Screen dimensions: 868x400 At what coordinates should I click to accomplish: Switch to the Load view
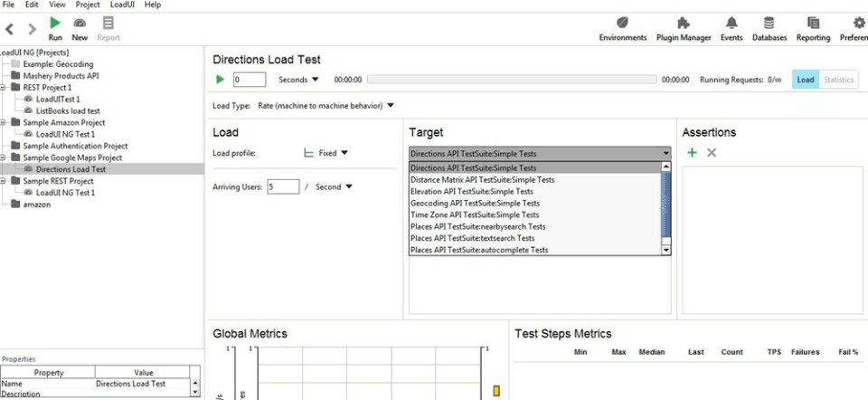(805, 80)
